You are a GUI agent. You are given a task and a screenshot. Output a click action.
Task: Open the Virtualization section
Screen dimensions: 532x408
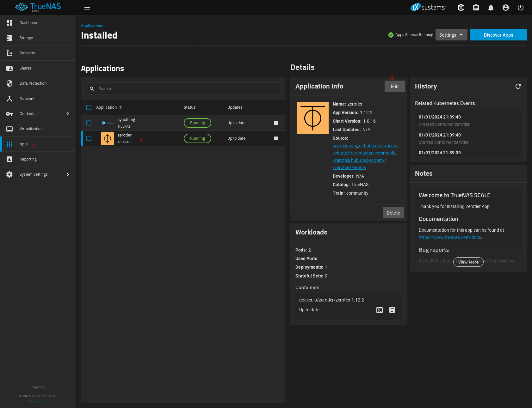[x=31, y=129]
